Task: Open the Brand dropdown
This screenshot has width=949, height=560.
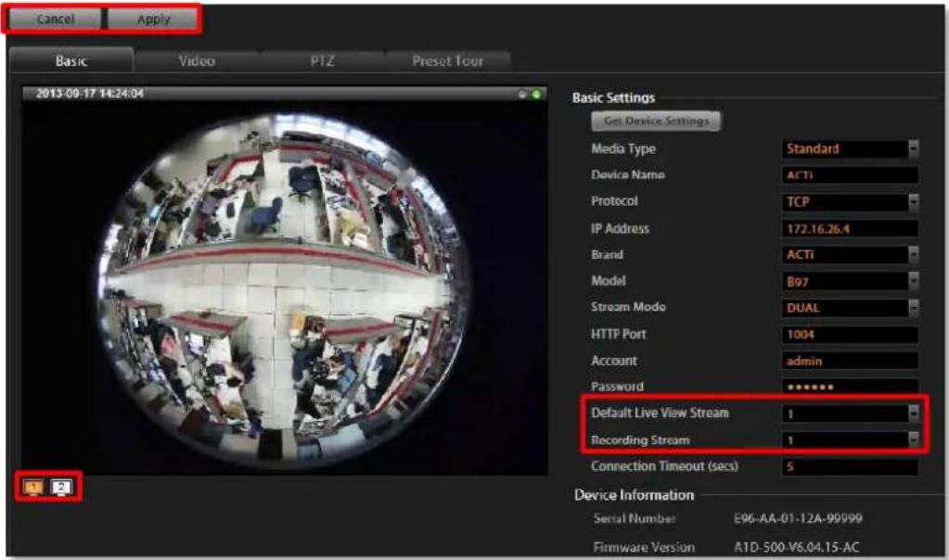Action: [914, 255]
